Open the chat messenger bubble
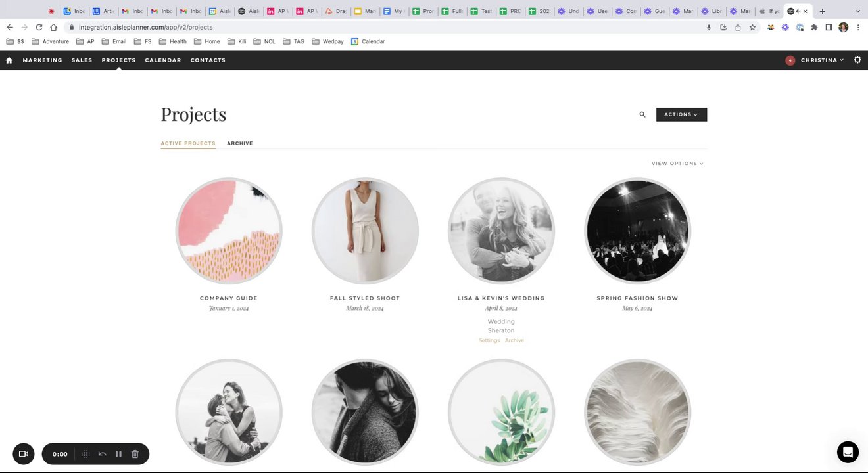Image resolution: width=868 pixels, height=473 pixels. click(848, 452)
